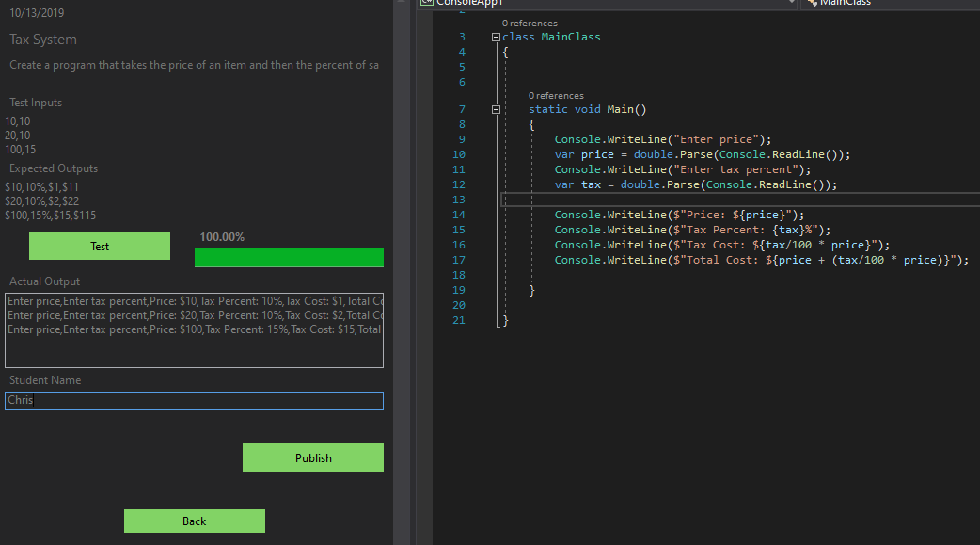Viewport: 980px width, 545px height.
Task: Click actual output line containing 'Price: $20'
Action: click(195, 315)
